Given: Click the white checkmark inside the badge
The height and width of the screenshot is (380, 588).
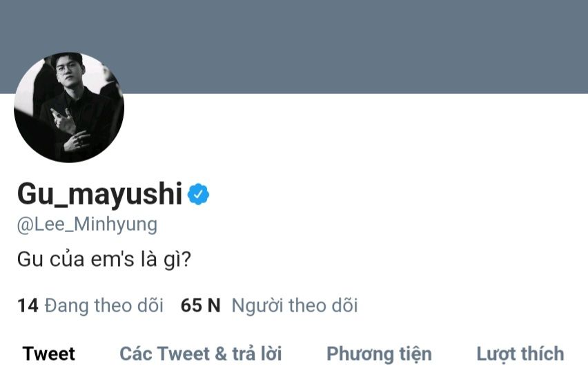Looking at the screenshot, I should [199, 194].
